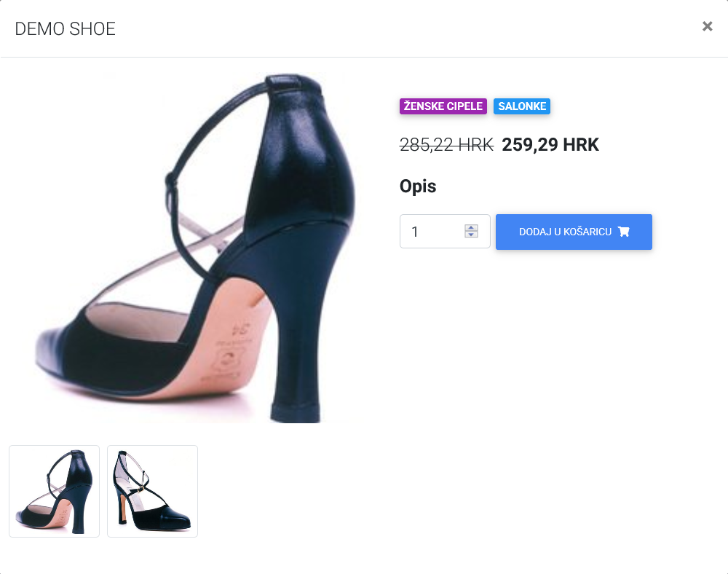This screenshot has width=728, height=574.
Task: Decrease quantity with the down arrow
Action: pyautogui.click(x=471, y=235)
